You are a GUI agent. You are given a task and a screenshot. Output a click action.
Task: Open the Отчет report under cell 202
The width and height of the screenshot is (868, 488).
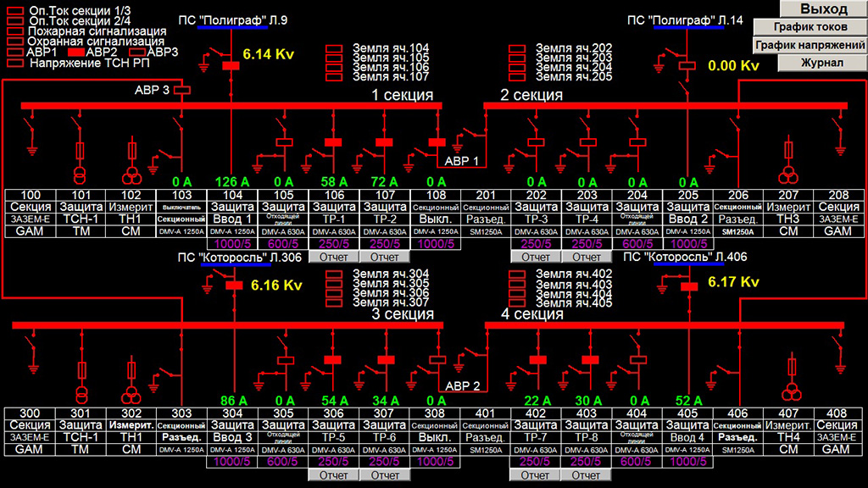click(x=536, y=257)
